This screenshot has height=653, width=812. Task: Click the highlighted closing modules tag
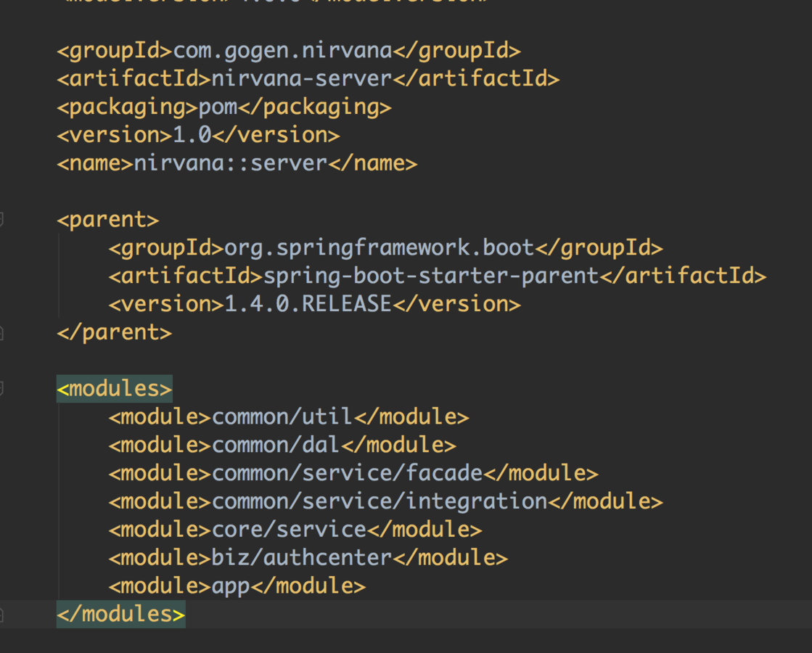pyautogui.click(x=120, y=614)
